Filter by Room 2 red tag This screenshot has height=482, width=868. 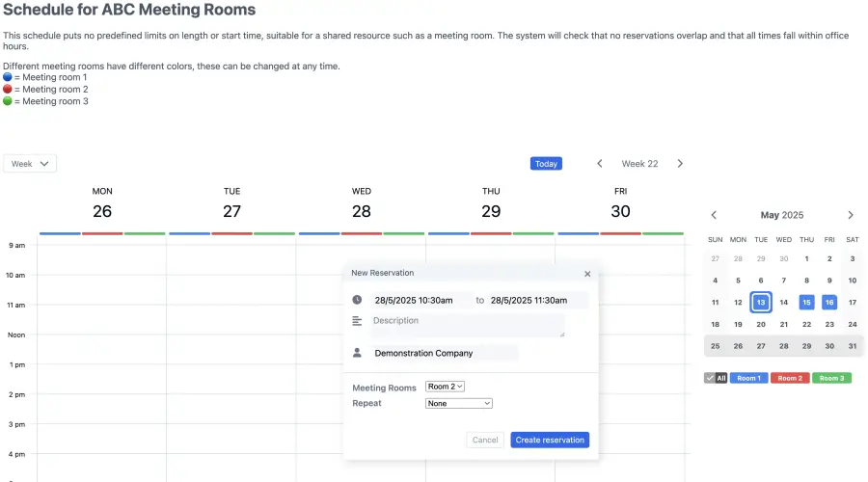click(x=790, y=378)
